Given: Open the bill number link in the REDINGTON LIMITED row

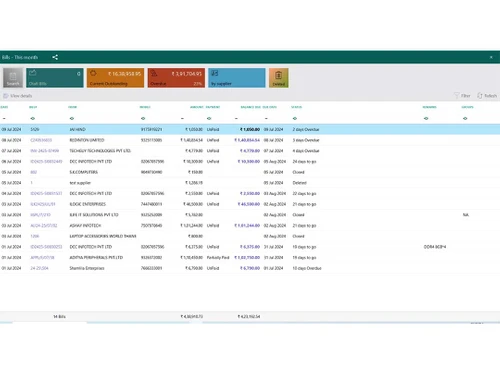Looking at the screenshot, I should (41, 140).
